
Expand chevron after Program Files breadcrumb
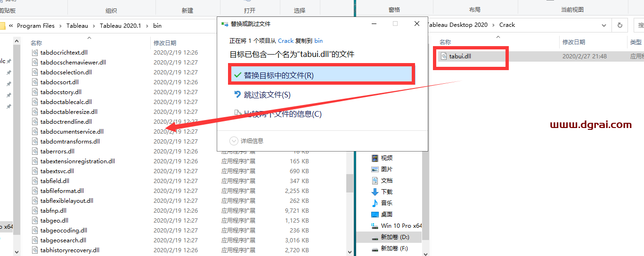click(60, 26)
